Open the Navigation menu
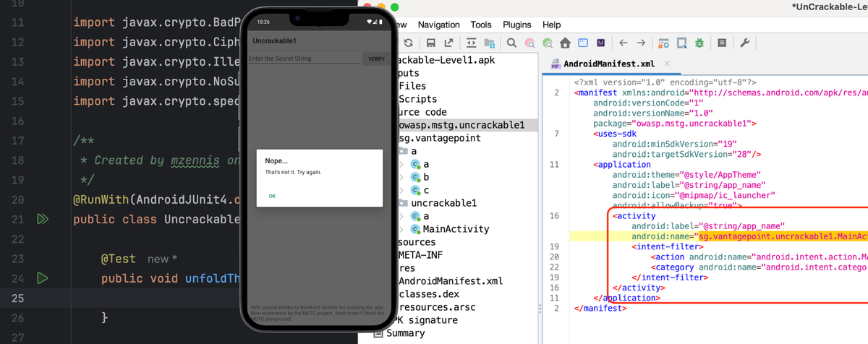The width and height of the screenshot is (868, 344). tap(438, 25)
